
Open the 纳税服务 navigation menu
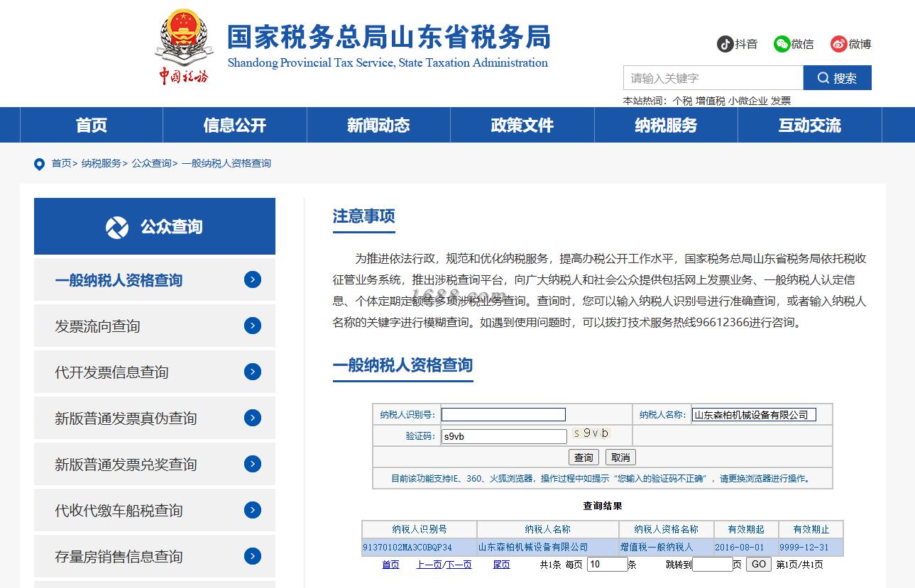pos(666,126)
